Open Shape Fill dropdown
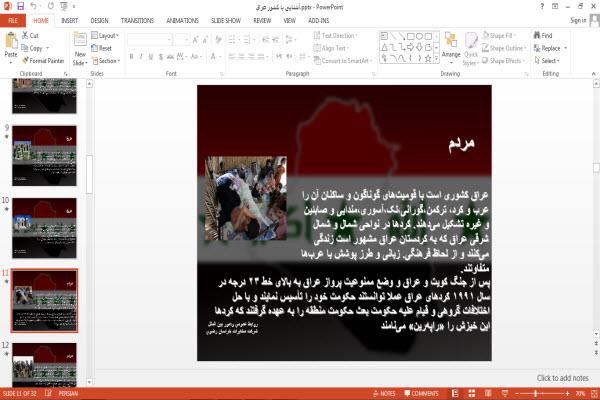600x400 pixels. point(499,36)
